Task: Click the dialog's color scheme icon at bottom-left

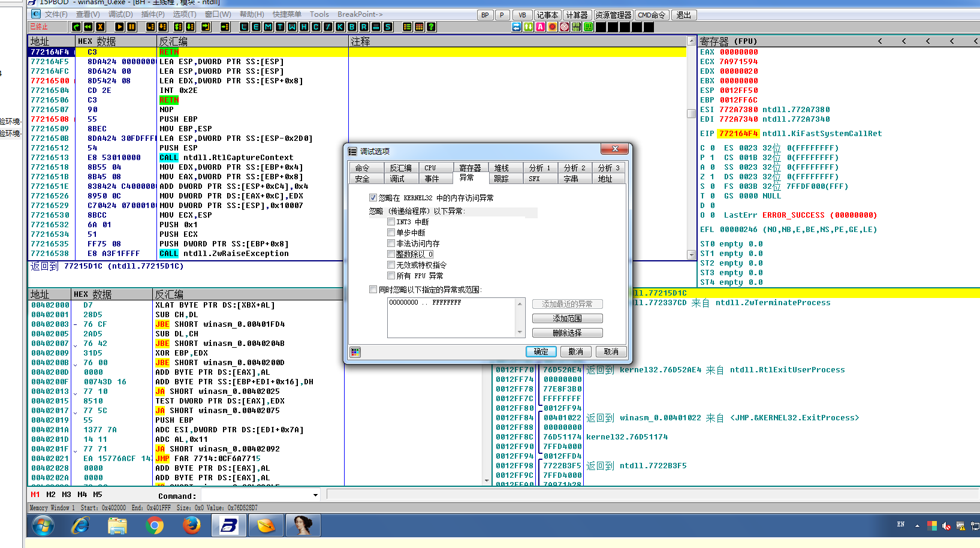Action: click(x=355, y=352)
